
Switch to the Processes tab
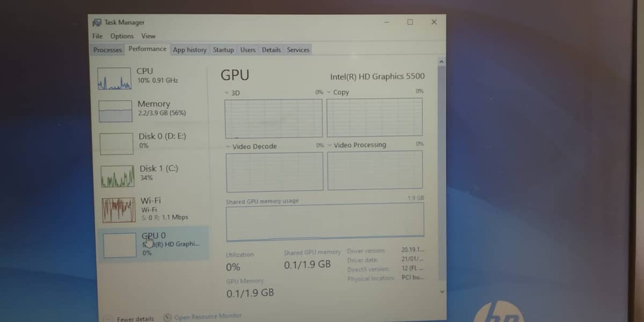click(x=108, y=50)
